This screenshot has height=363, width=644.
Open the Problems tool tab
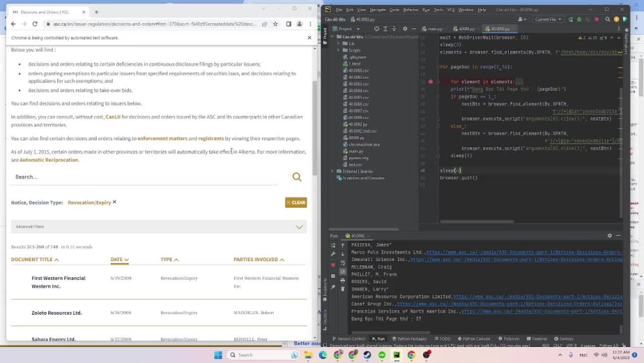(509, 338)
